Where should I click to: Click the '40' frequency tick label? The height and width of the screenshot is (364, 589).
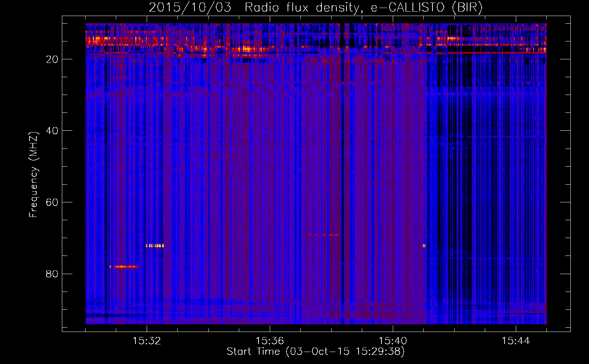pos(52,131)
